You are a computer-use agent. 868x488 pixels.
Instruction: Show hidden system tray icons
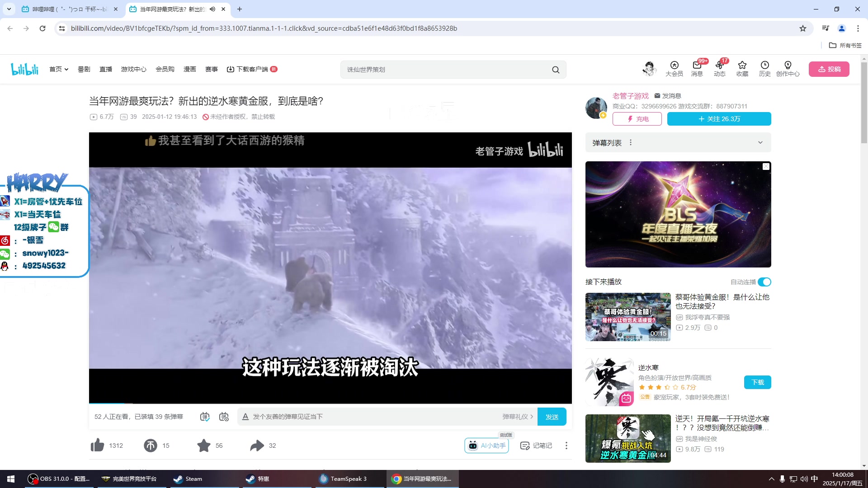(x=771, y=479)
